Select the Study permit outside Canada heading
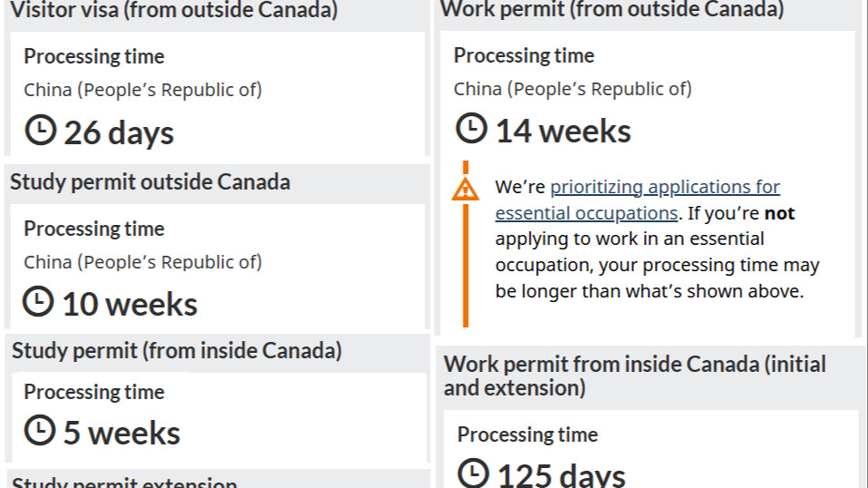The width and height of the screenshot is (868, 488). pos(150,182)
